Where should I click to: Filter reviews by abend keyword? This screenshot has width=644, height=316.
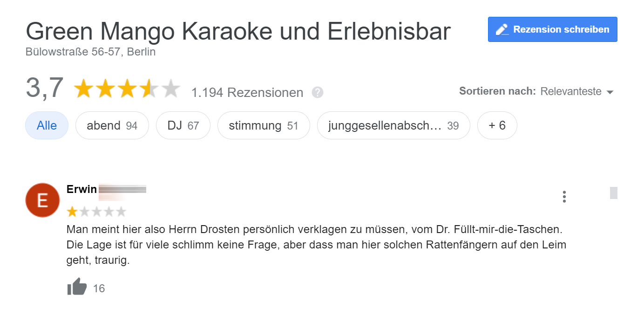pyautogui.click(x=112, y=125)
